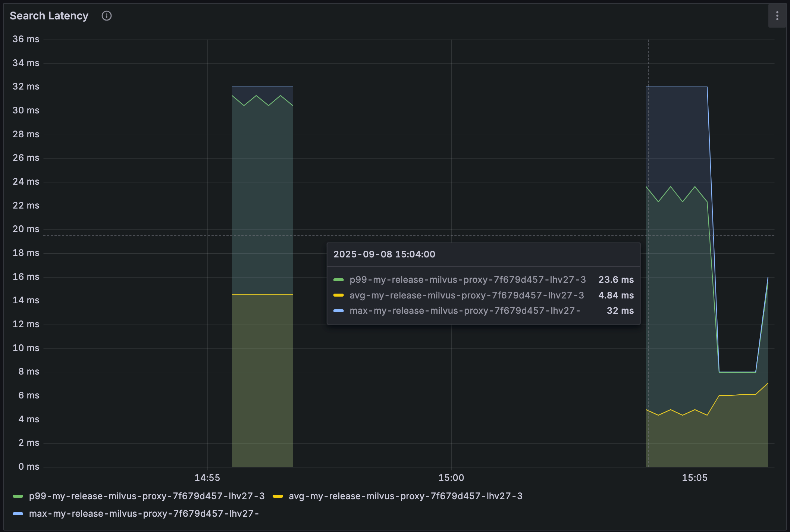The image size is (790, 532).
Task: Toggle the max series in the bottom legend
Action: point(144,513)
